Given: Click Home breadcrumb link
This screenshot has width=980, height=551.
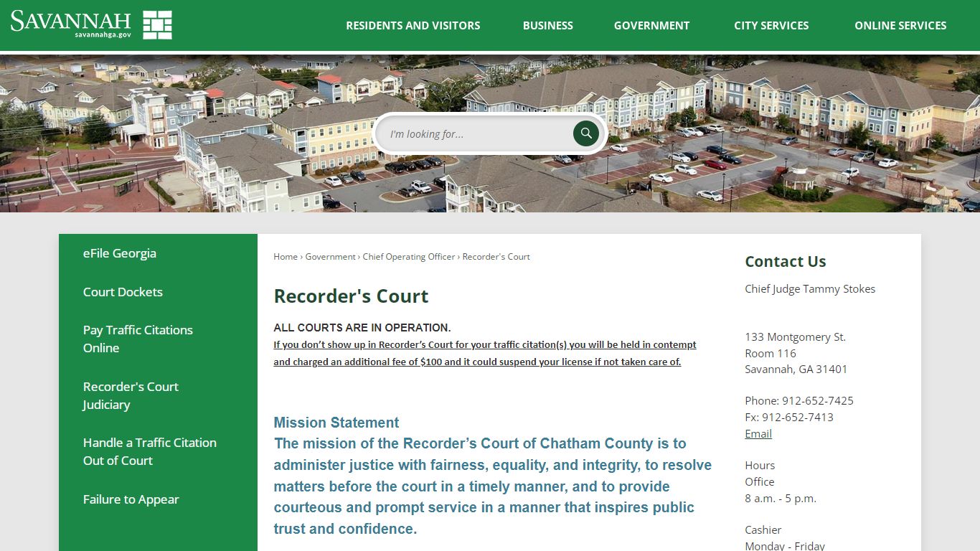Looking at the screenshot, I should 286,256.
